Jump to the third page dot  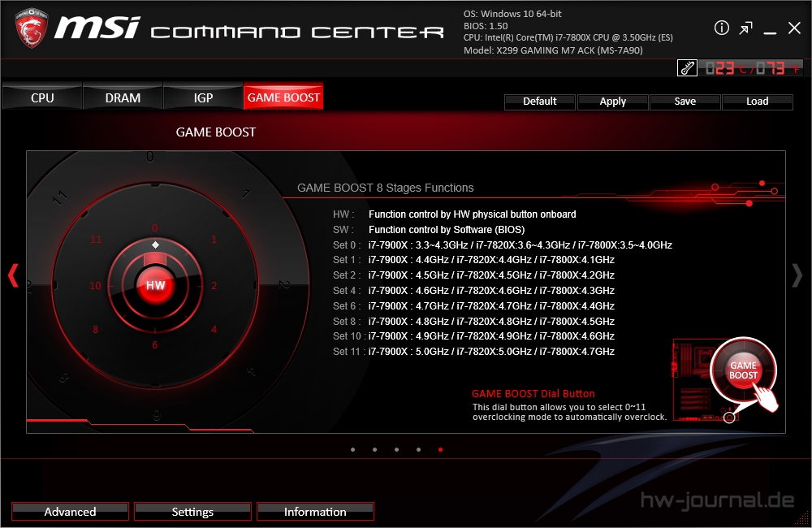tap(397, 450)
